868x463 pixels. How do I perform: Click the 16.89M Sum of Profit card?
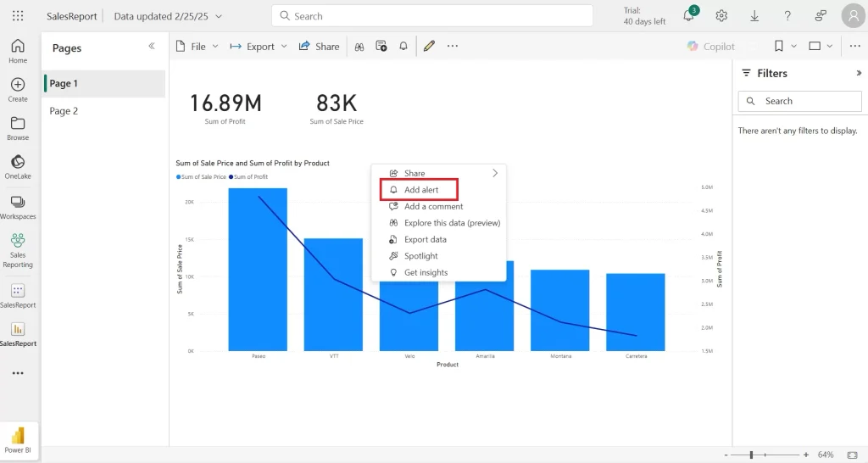coord(225,108)
